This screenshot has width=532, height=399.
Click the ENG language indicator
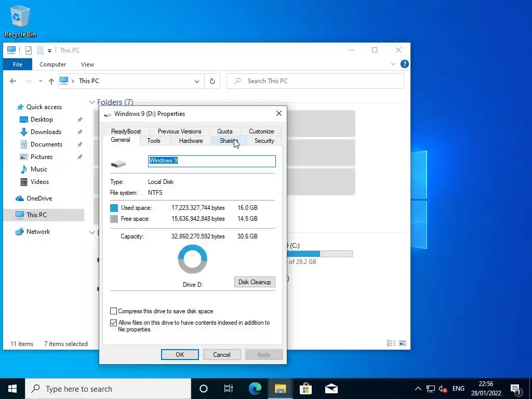pyautogui.click(x=458, y=389)
